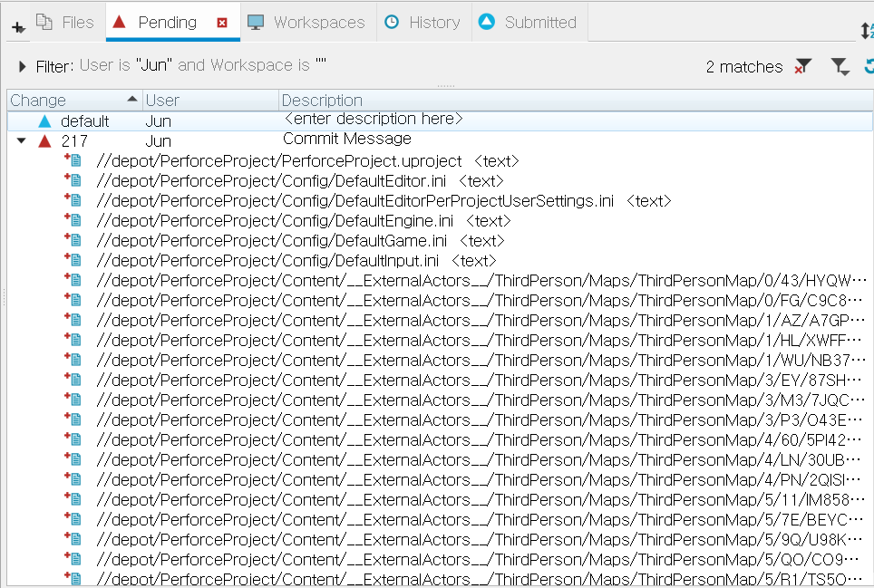Click the file icon for PerforceProject.uproject

(74, 160)
